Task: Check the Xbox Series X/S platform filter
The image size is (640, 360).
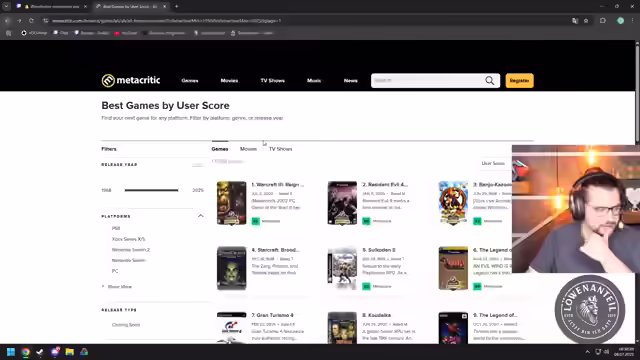Action: [x=128, y=239]
